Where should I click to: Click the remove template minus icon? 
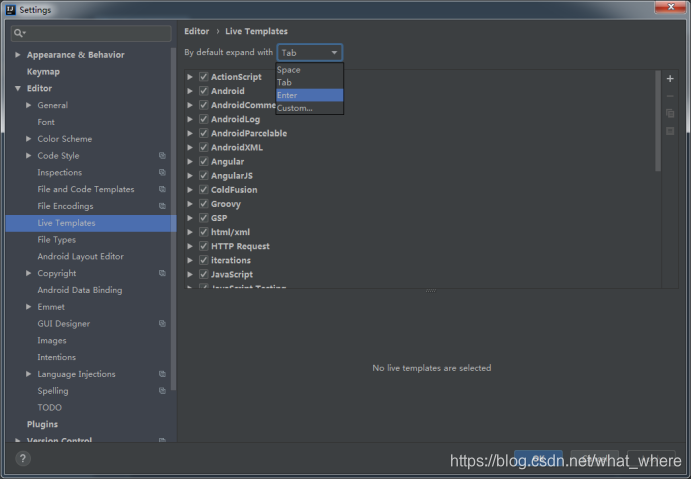[669, 96]
